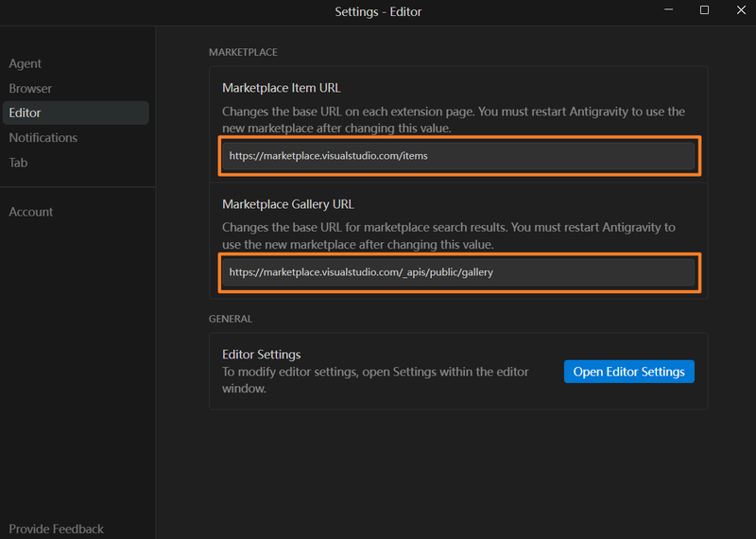The image size is (756, 539).
Task: Click the "Settings - Editor" window title
Action: pyautogui.click(x=378, y=11)
